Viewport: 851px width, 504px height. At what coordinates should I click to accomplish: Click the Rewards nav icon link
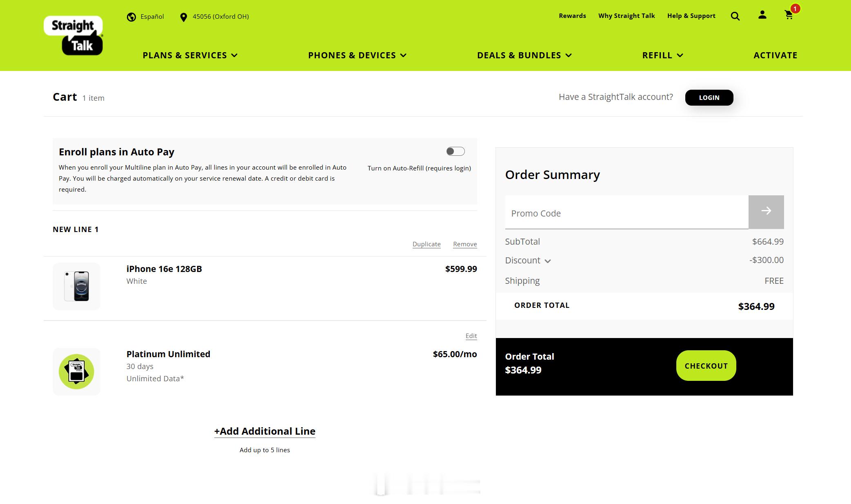pyautogui.click(x=572, y=15)
